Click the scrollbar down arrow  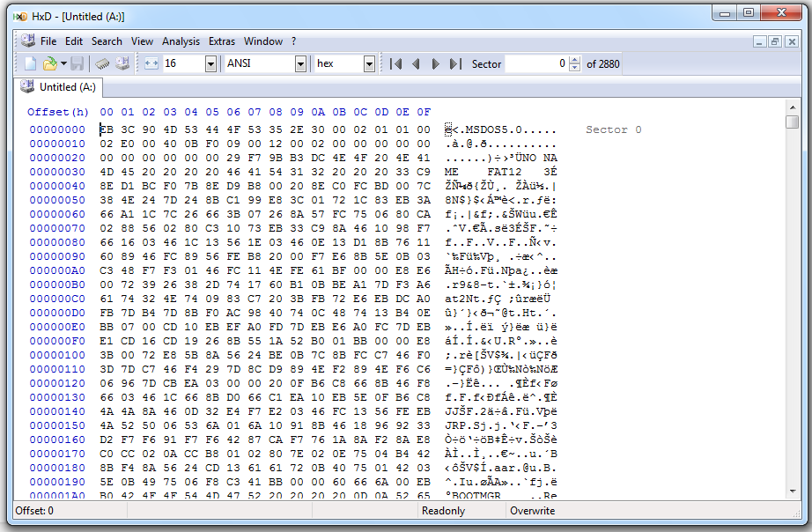point(793,491)
